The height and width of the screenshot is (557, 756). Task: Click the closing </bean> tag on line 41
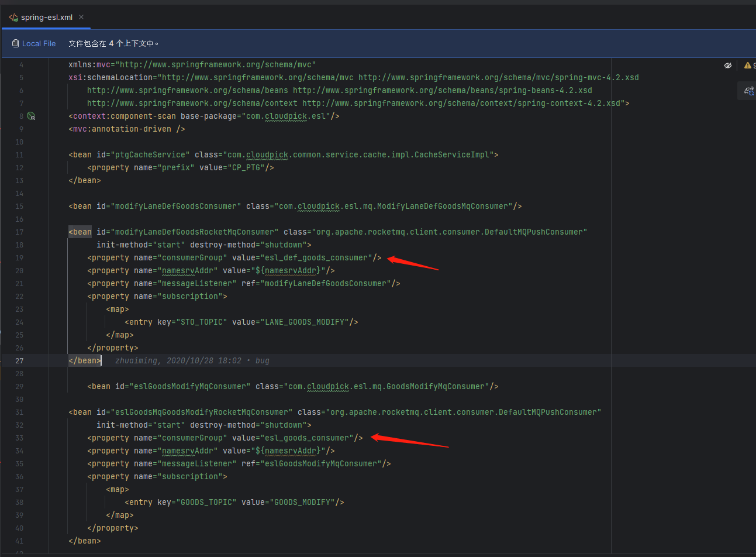pyautogui.click(x=85, y=541)
